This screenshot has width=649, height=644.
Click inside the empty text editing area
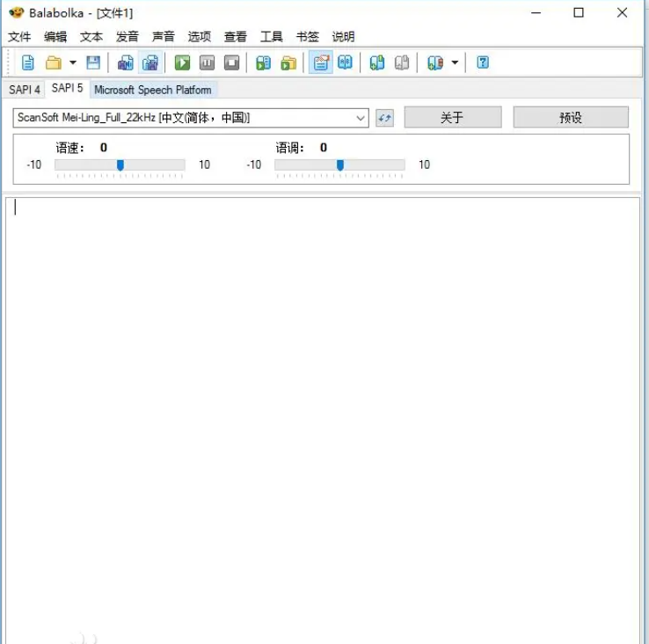point(323,420)
